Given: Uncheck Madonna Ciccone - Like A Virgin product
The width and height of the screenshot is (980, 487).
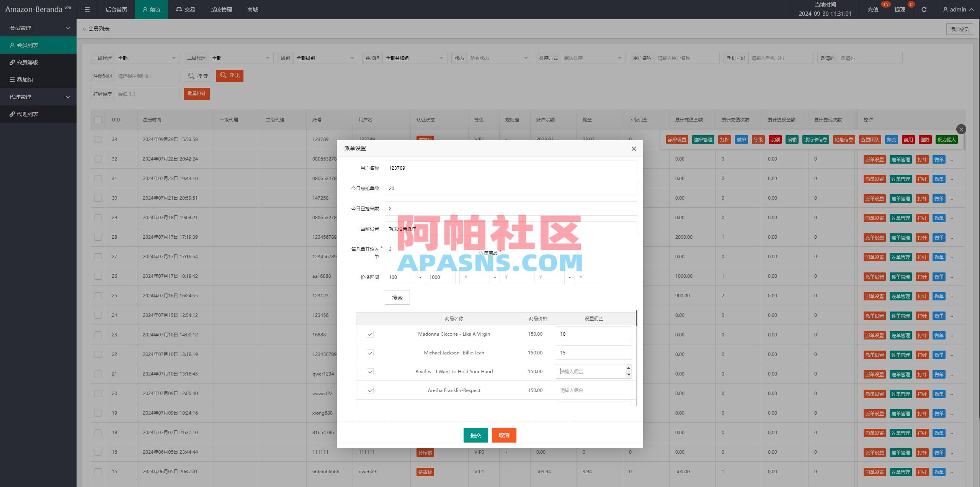Looking at the screenshot, I should click(x=370, y=334).
